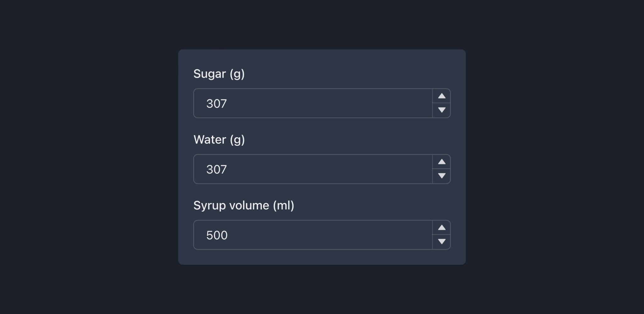Click the Sugar (g) label

tap(219, 74)
